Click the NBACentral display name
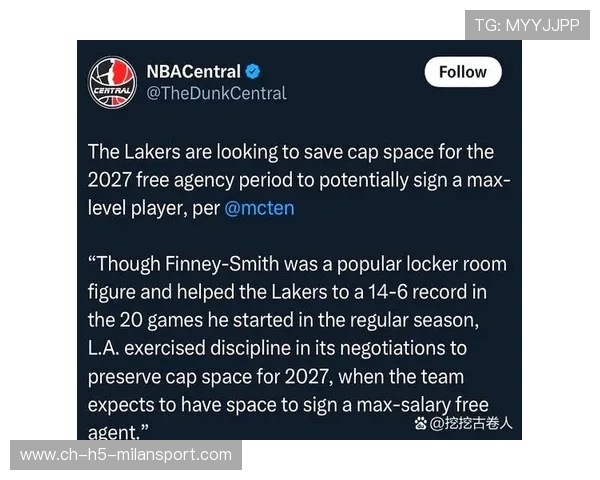The image size is (600, 480). point(193,72)
